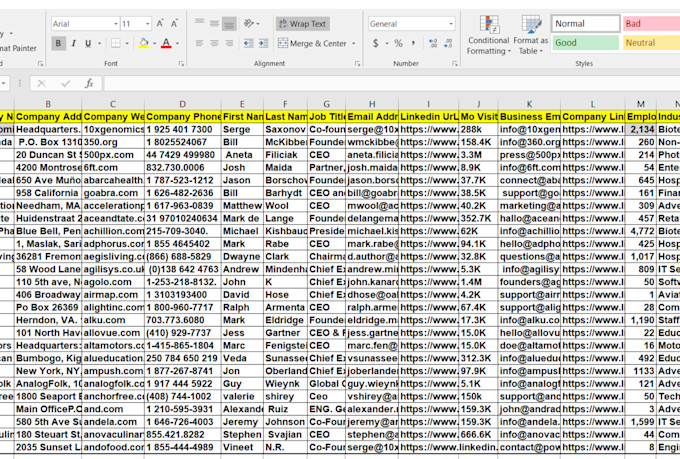Apply accounting dollar format
Screen dimensions: 680x459
click(x=376, y=43)
